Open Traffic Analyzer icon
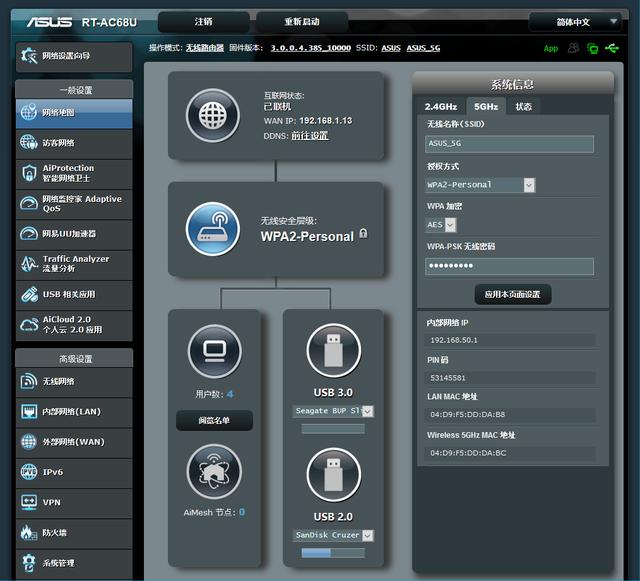This screenshot has width=640, height=581. 29,264
